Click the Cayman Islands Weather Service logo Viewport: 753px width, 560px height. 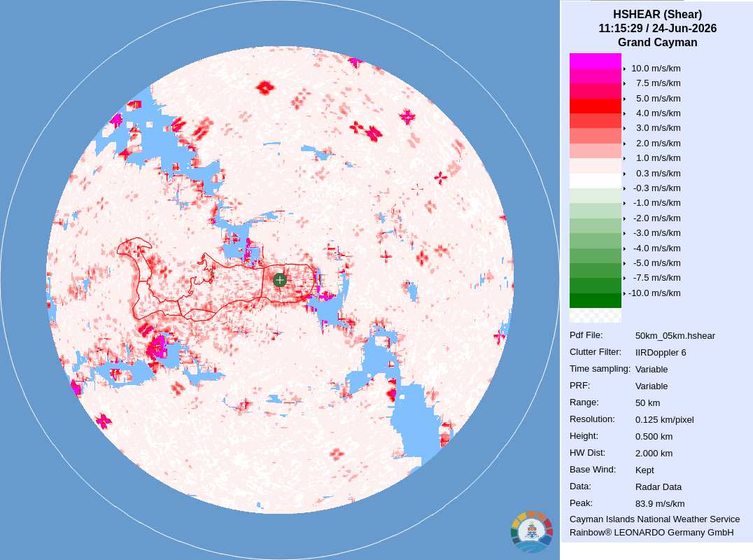point(532,532)
